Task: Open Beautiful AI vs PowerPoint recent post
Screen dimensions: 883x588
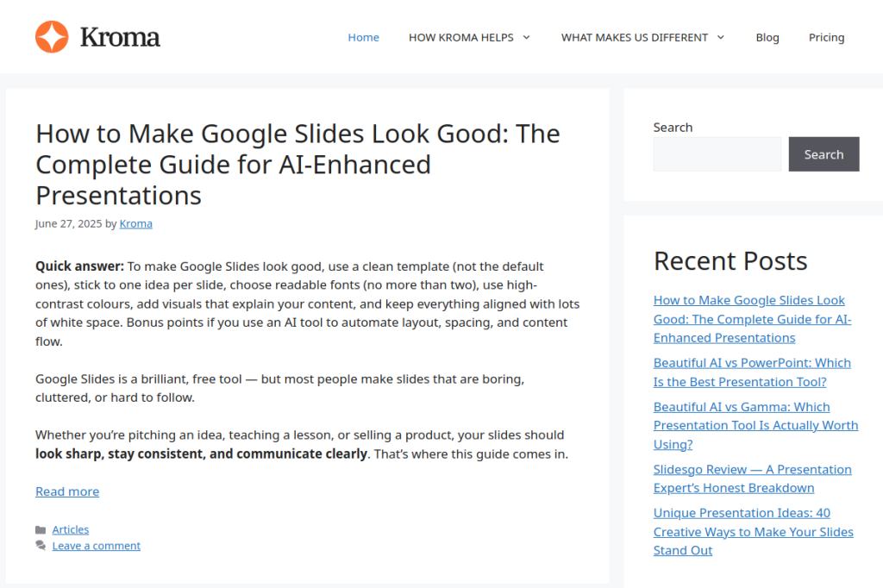Action: point(752,372)
